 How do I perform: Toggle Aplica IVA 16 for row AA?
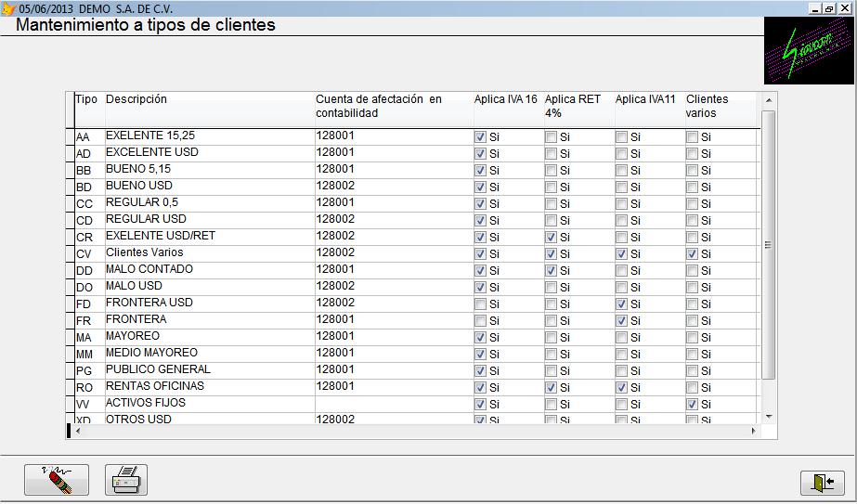(480, 136)
